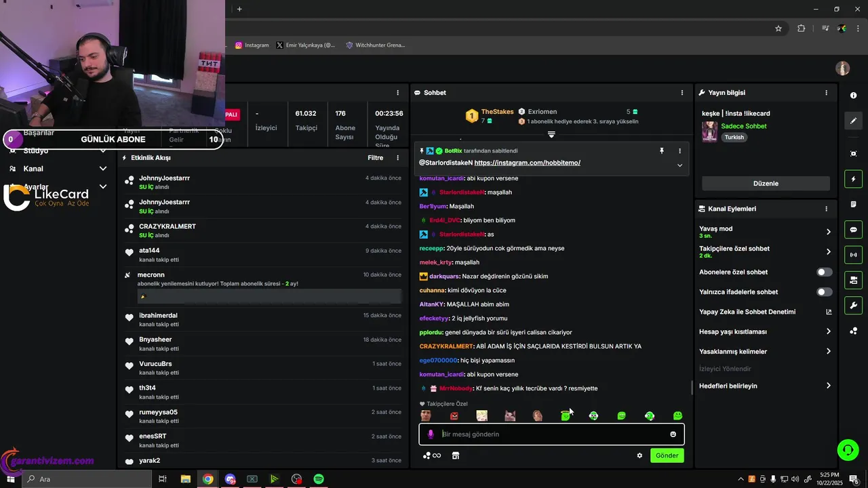Viewport: 868px width, 488px height.
Task: Click the Instagram bookmark in the bookmarks bar
Action: (x=252, y=45)
